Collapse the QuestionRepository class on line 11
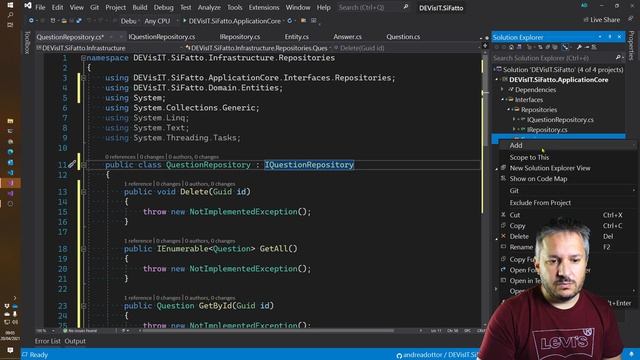Image resolution: width=640 pixels, height=360 pixels. pos(83,165)
